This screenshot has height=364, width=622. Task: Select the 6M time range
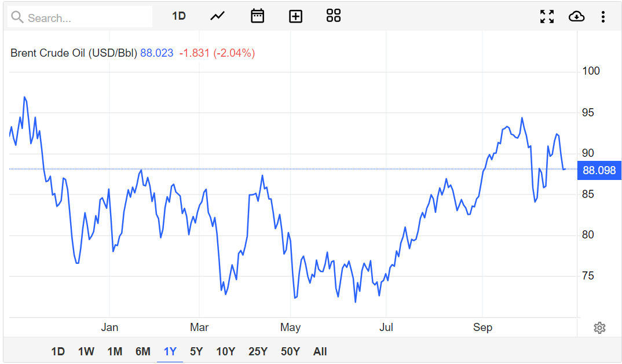143,351
